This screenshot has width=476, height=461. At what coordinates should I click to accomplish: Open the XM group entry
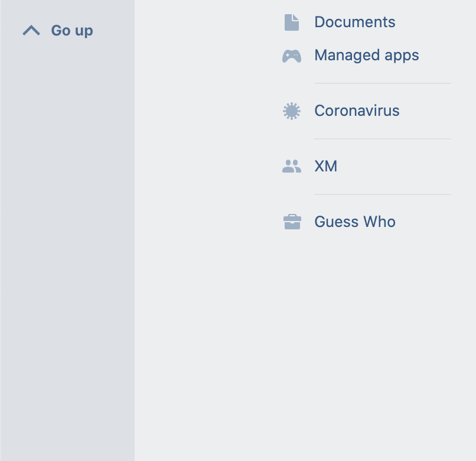coord(325,166)
